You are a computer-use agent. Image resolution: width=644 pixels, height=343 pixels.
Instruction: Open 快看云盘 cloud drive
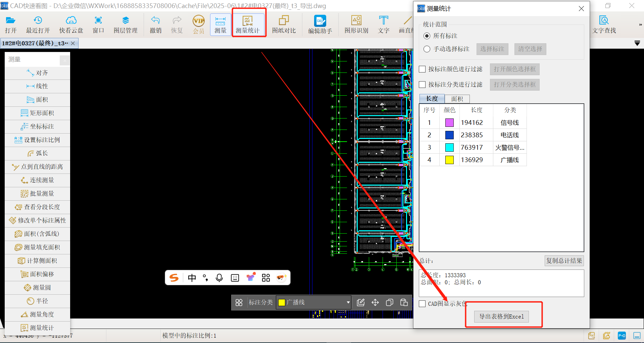click(71, 25)
